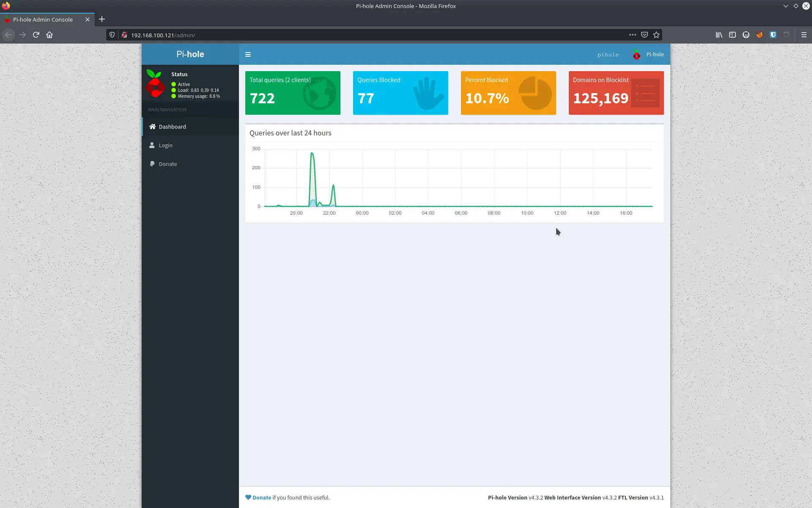Click the Percent Blocked pie chart icon
812x508 pixels.
tap(535, 94)
